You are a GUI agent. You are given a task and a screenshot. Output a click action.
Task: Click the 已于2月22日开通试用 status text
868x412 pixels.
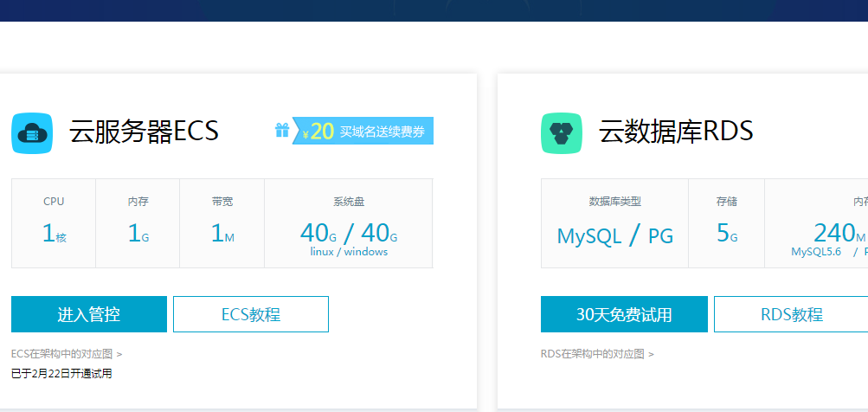click(61, 374)
